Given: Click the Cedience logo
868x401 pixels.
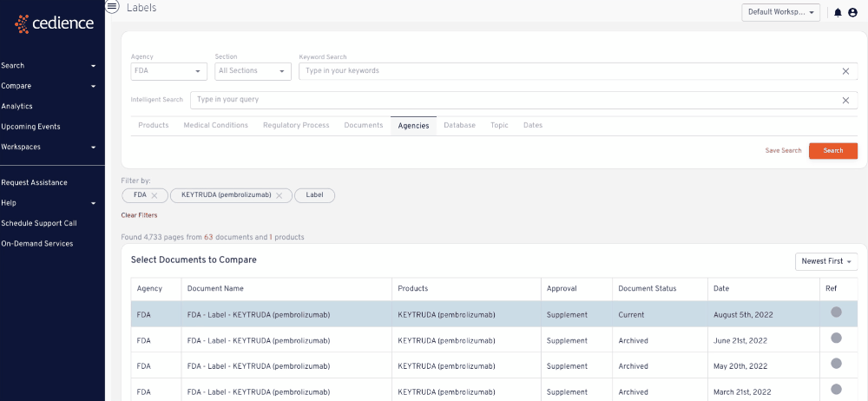Looking at the screenshot, I should point(54,23).
